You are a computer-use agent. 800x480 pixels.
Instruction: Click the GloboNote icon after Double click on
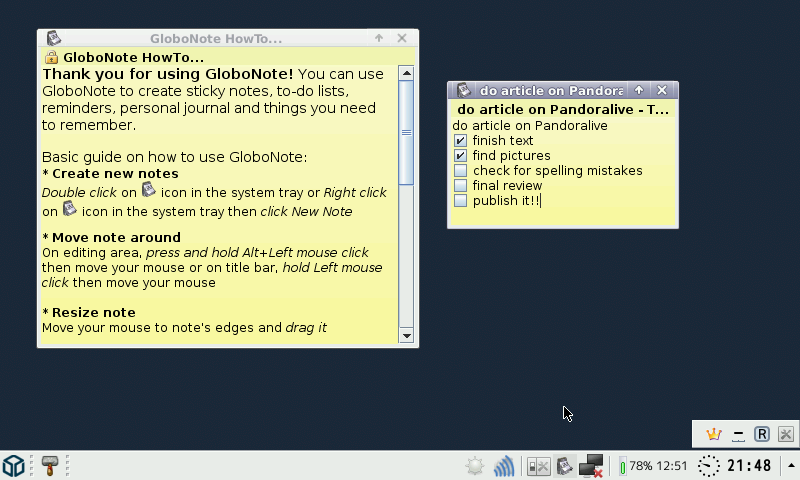coord(148,190)
